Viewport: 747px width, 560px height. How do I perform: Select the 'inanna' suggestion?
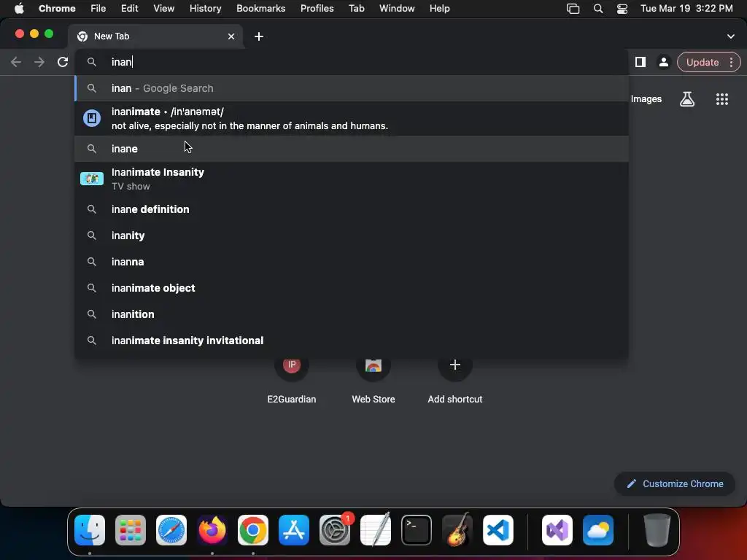click(352, 262)
